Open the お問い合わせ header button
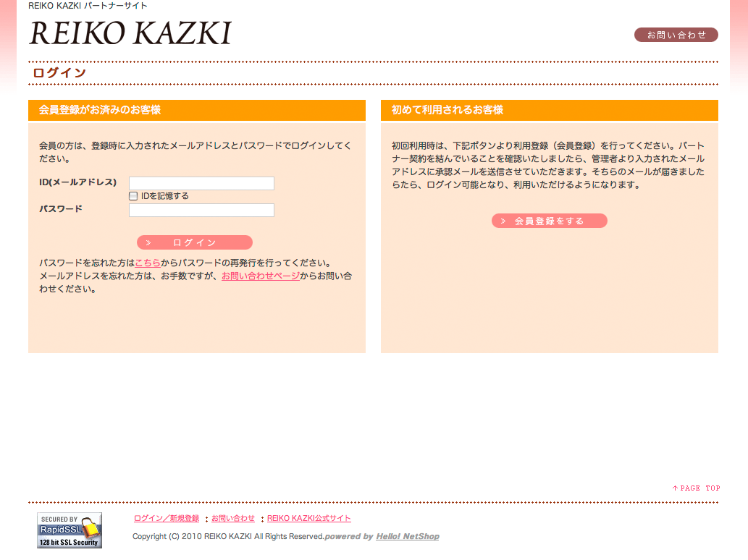This screenshot has height=560, width=748. pyautogui.click(x=676, y=35)
